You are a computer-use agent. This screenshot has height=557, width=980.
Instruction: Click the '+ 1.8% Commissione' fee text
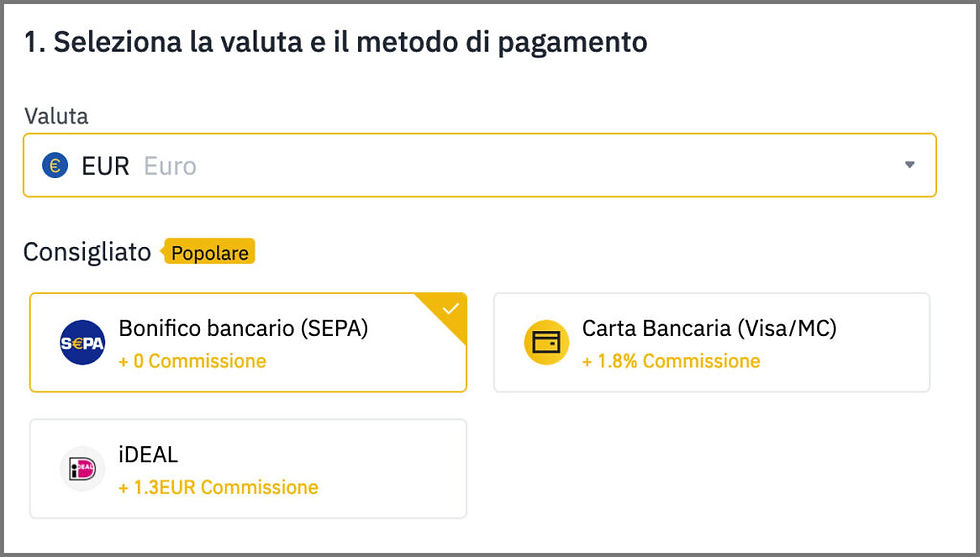click(671, 361)
